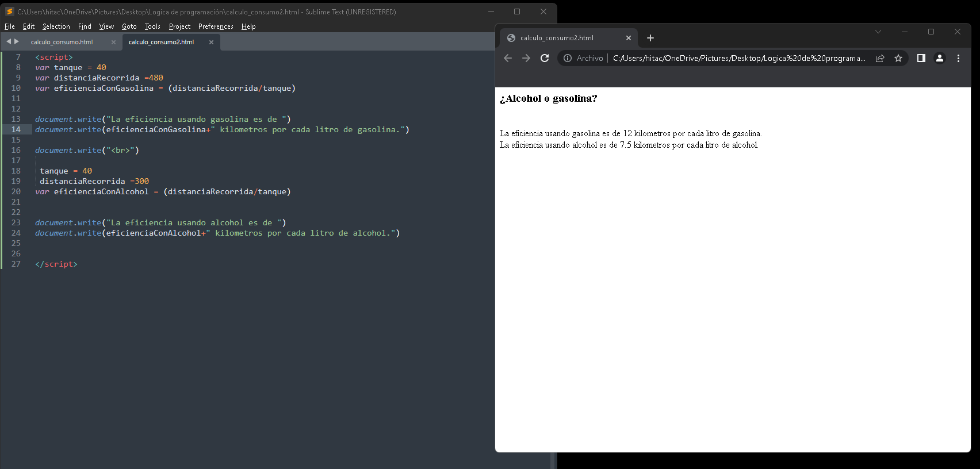Open the File menu
The width and height of the screenshot is (980, 469).
tap(10, 26)
